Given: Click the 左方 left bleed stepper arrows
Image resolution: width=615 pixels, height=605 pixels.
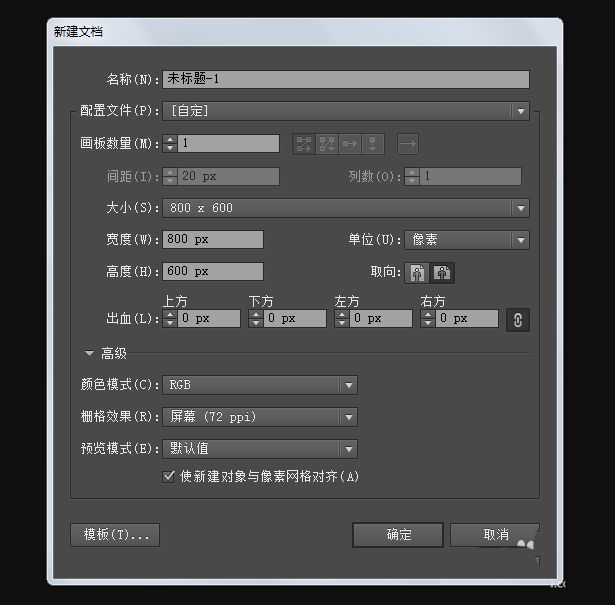Looking at the screenshot, I should point(342,318).
